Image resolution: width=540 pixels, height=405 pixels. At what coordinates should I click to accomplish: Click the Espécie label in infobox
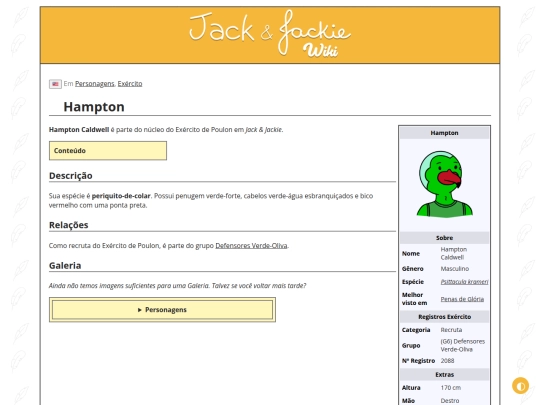click(413, 282)
